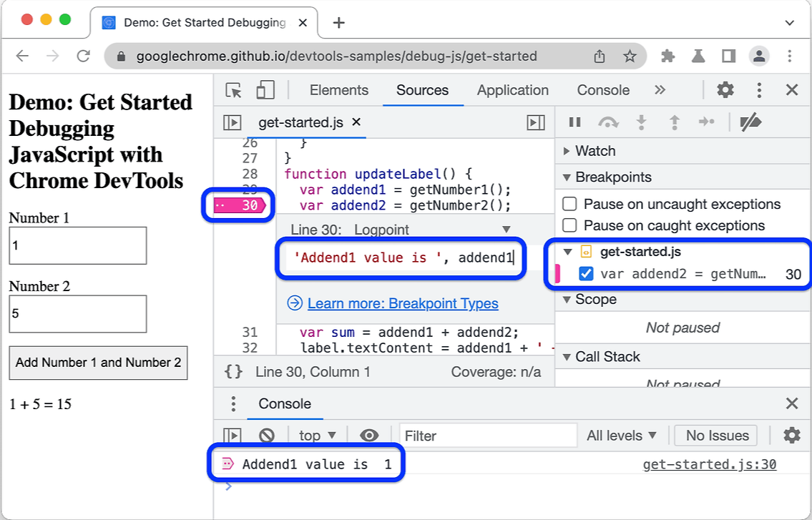812x520 pixels.
Task: Deactivate breakpoints with the slashed tag icon
Action: (x=750, y=123)
